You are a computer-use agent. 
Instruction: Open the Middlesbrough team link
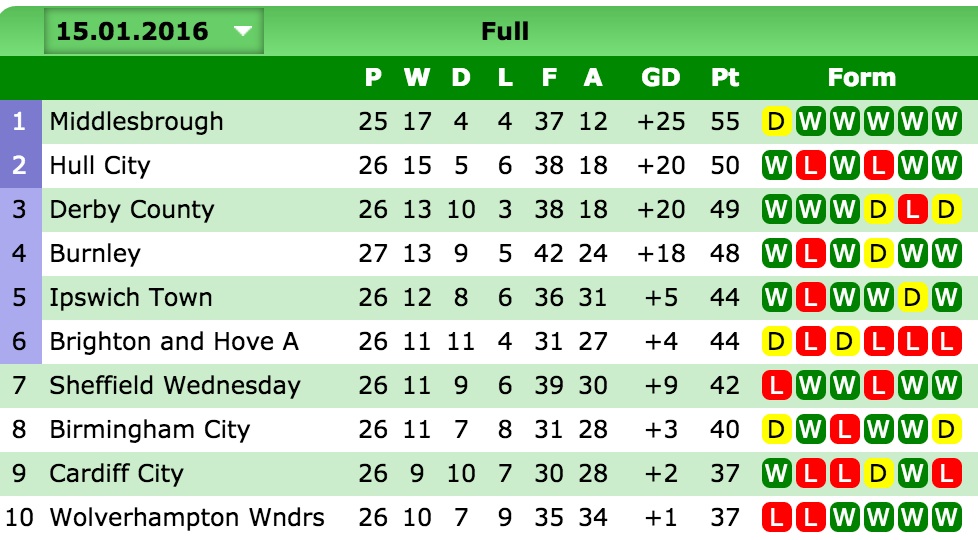tap(136, 122)
